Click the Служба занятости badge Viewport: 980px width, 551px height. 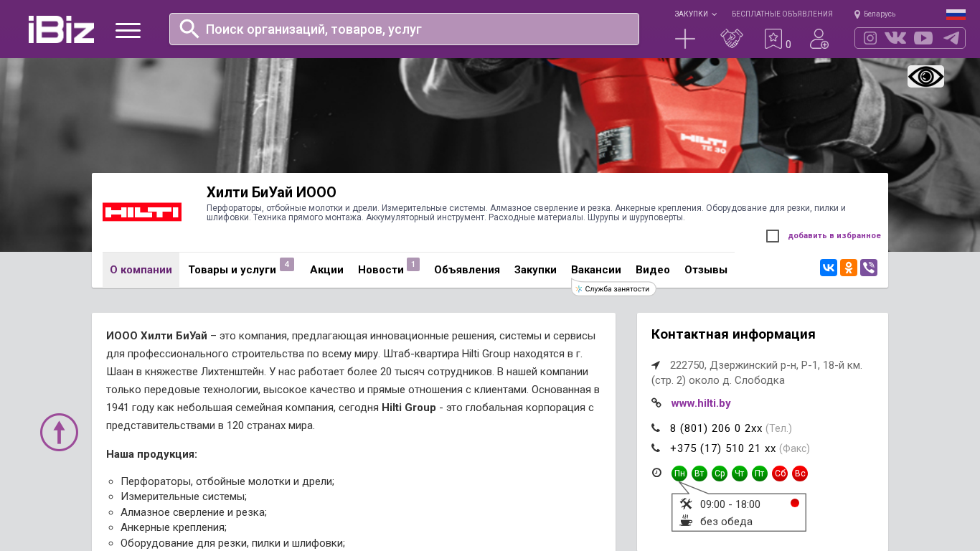point(613,288)
